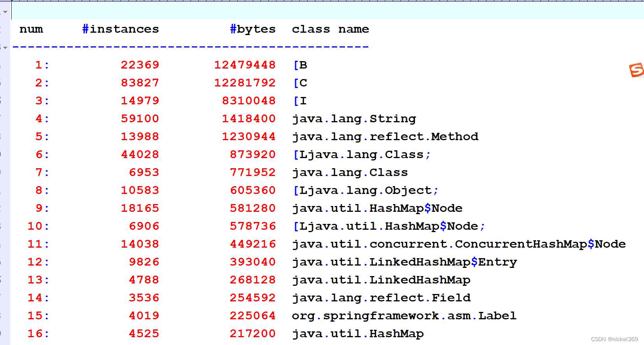This screenshot has width=644, height=345.
Task: Click row number 1:
Action: coord(42,65)
